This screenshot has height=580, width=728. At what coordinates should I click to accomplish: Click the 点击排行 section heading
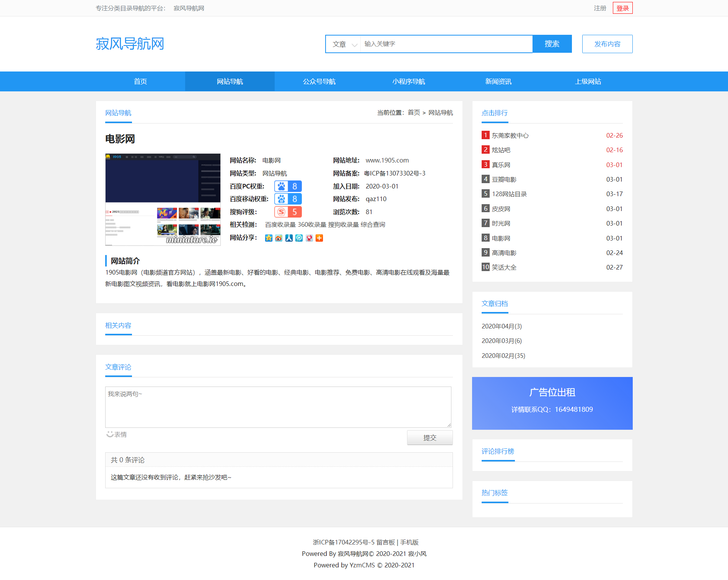[494, 113]
